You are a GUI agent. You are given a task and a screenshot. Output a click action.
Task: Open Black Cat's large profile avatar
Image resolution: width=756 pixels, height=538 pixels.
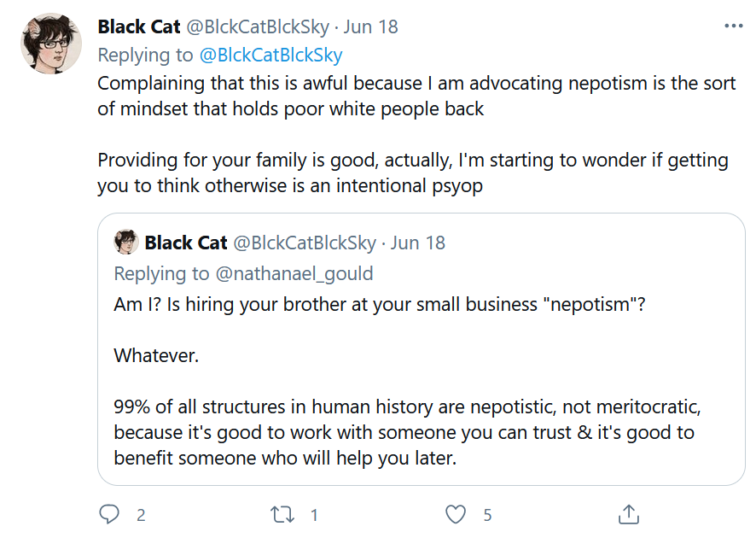[x=51, y=44]
